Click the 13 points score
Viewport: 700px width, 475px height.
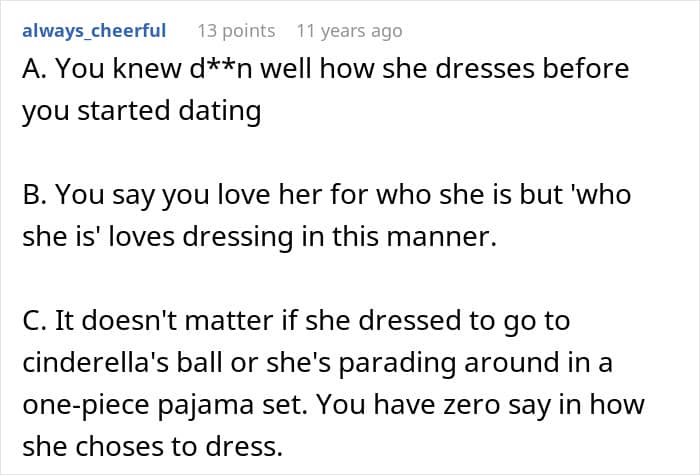[x=236, y=31]
